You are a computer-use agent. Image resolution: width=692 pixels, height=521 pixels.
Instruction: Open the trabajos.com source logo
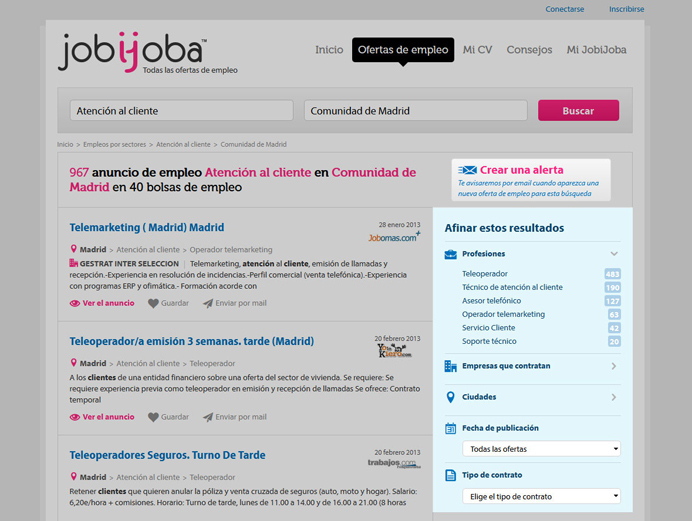tap(394, 463)
